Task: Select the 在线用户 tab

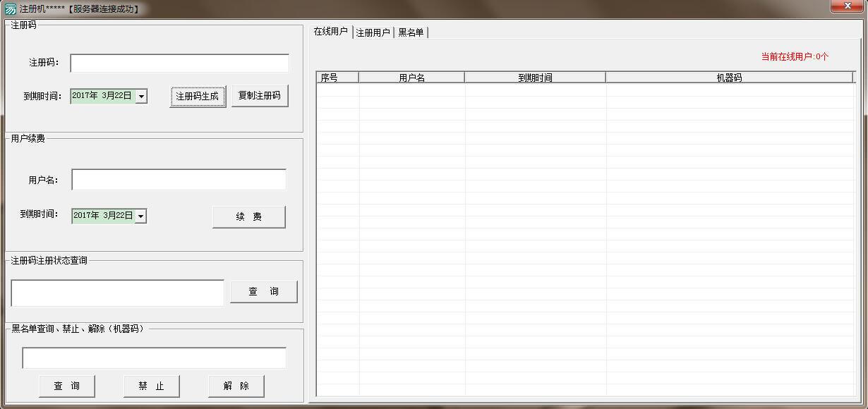Action: click(330, 32)
